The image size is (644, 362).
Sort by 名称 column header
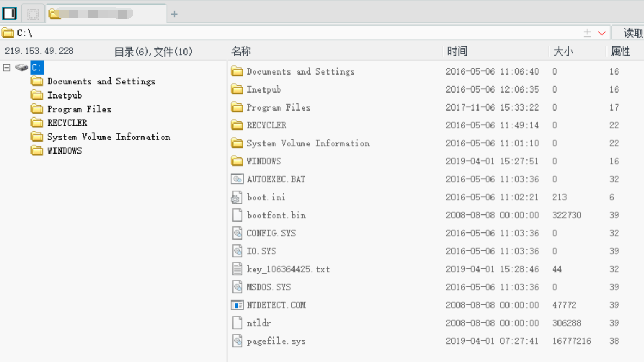(x=241, y=51)
